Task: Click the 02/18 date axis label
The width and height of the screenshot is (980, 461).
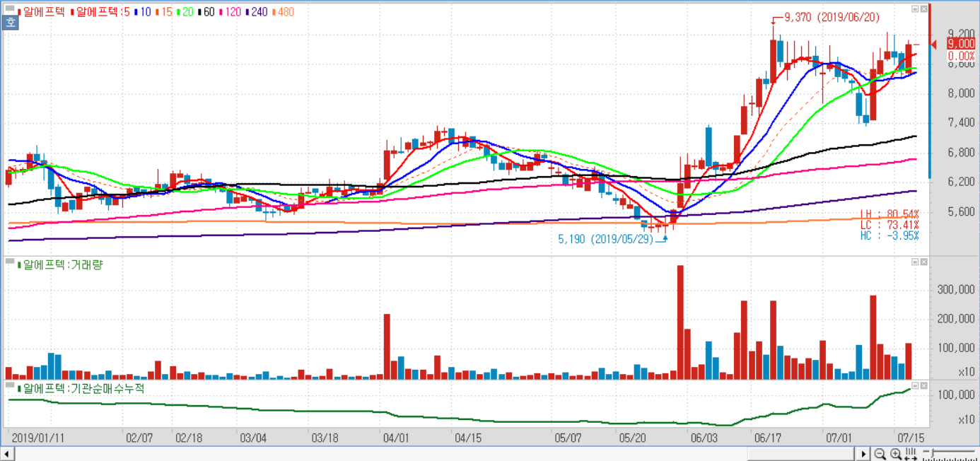Action: click(189, 438)
